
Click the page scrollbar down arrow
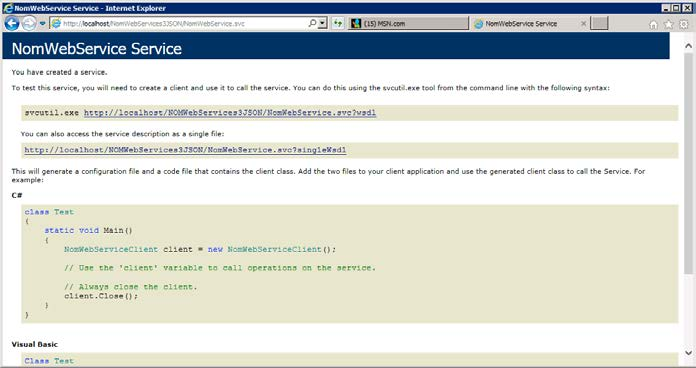[x=688, y=353]
